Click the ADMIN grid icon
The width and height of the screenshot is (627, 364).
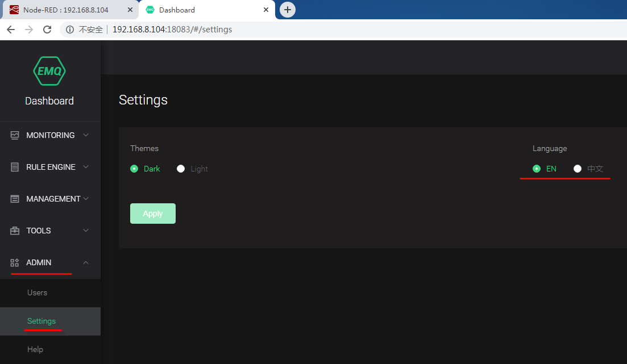point(14,262)
